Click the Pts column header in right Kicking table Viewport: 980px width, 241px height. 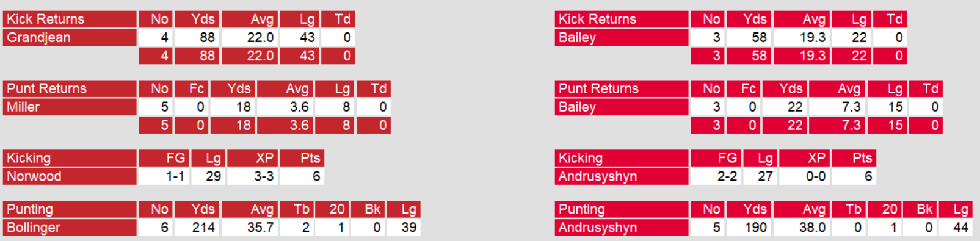854,158
